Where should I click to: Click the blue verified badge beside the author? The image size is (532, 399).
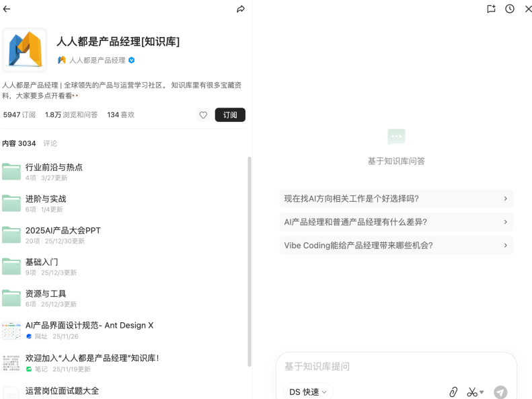pos(132,61)
